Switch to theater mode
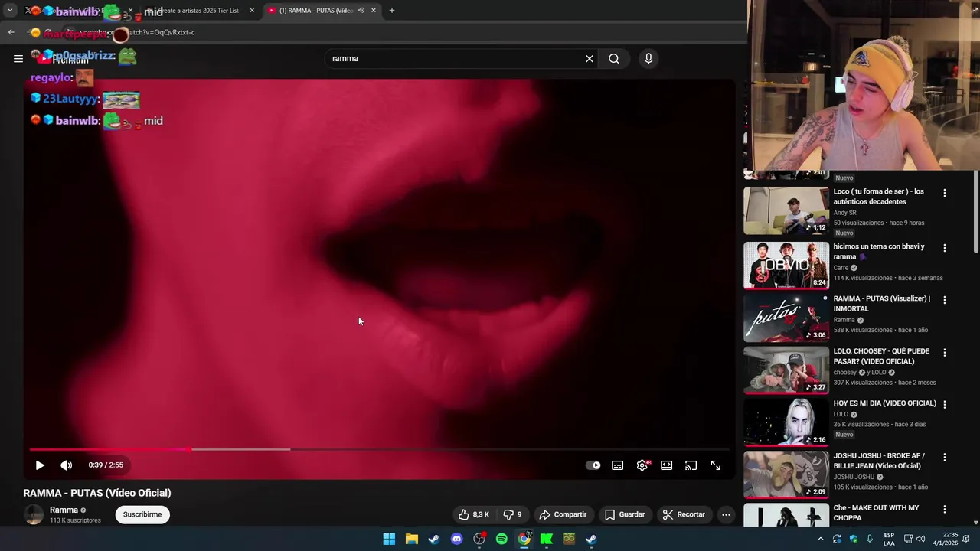Viewport: 980px width, 551px height. (667, 465)
